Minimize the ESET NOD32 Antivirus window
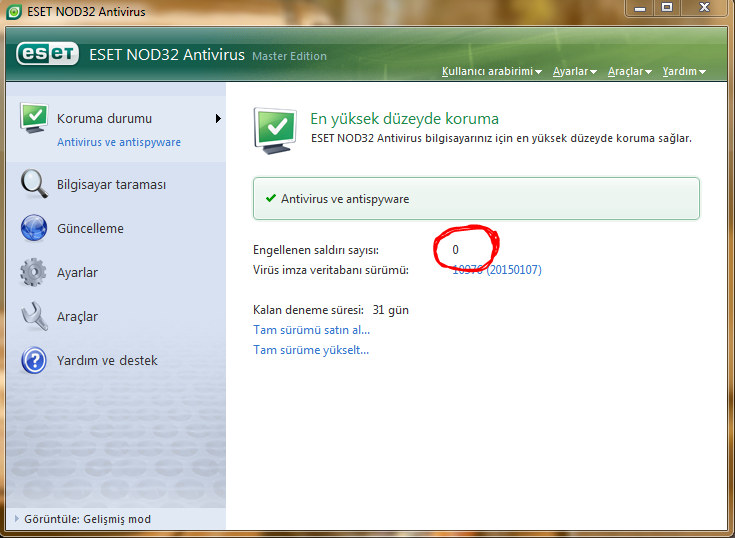 (640, 8)
